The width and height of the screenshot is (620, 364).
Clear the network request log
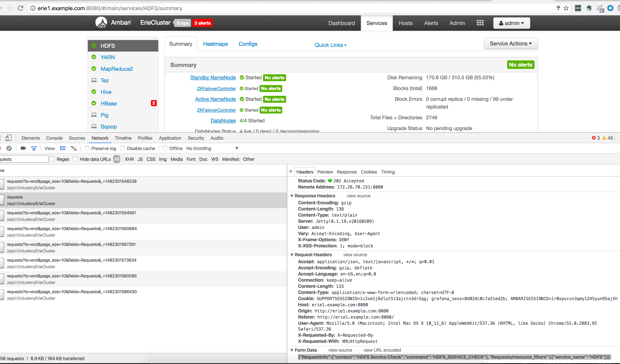[x=9, y=148]
